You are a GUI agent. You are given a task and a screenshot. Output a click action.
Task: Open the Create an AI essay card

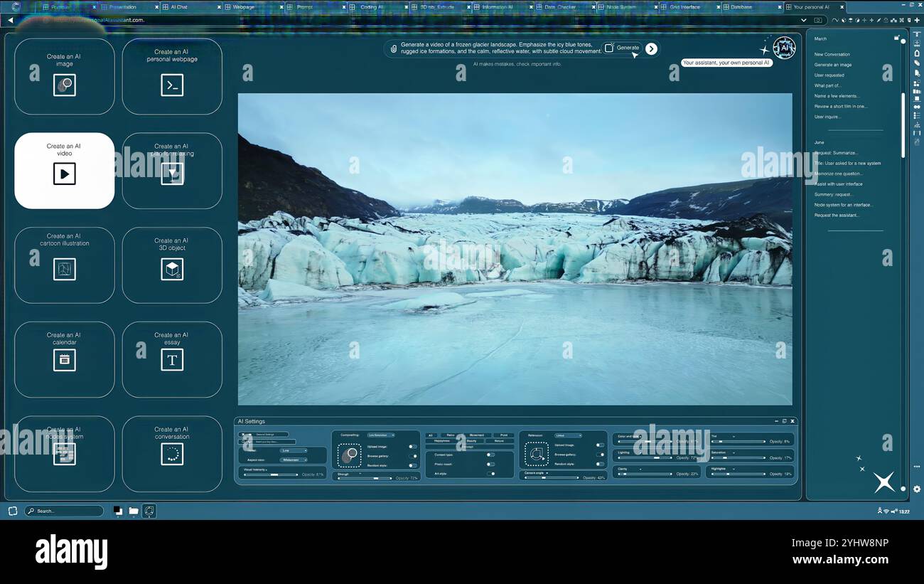pos(172,359)
